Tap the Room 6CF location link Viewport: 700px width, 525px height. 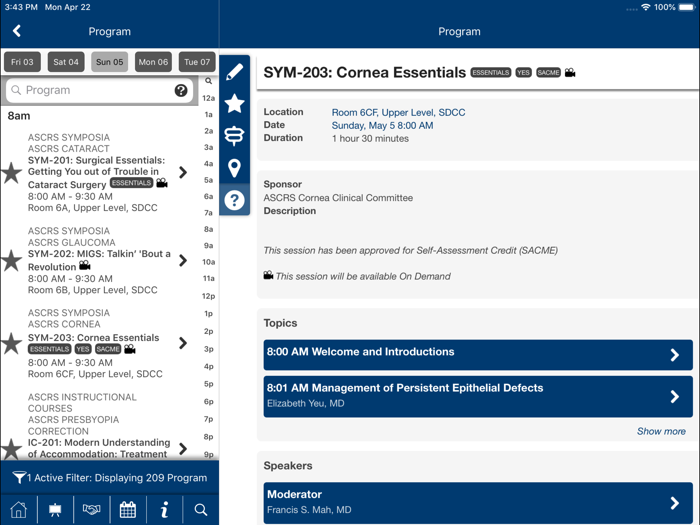point(398,113)
